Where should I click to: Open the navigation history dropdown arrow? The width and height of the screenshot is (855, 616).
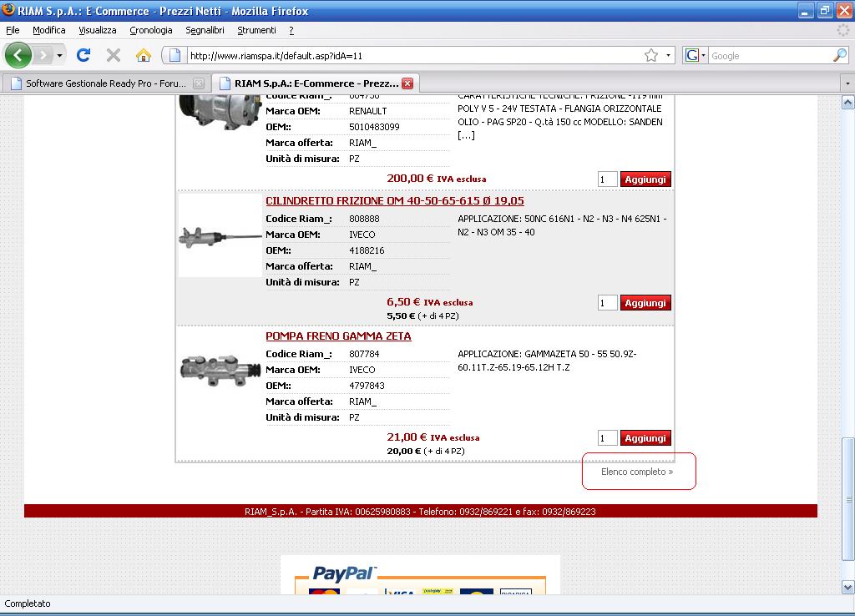click(59, 56)
